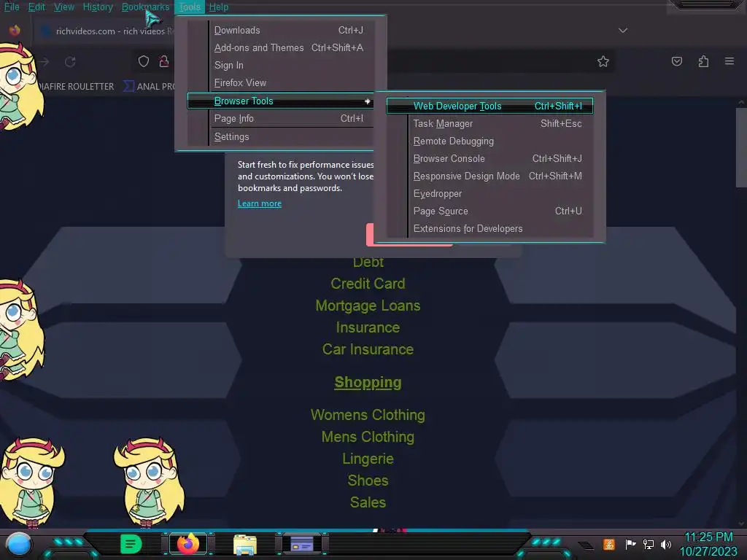Open the purple window taskbar app
Screen dimensions: 747x560
coord(301,544)
